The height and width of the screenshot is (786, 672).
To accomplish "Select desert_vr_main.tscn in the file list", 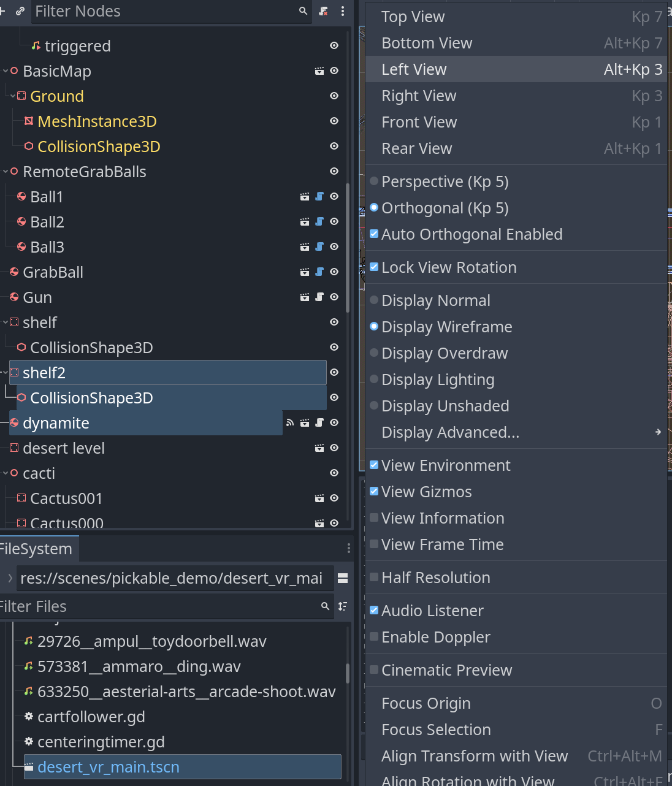I will coord(109,767).
